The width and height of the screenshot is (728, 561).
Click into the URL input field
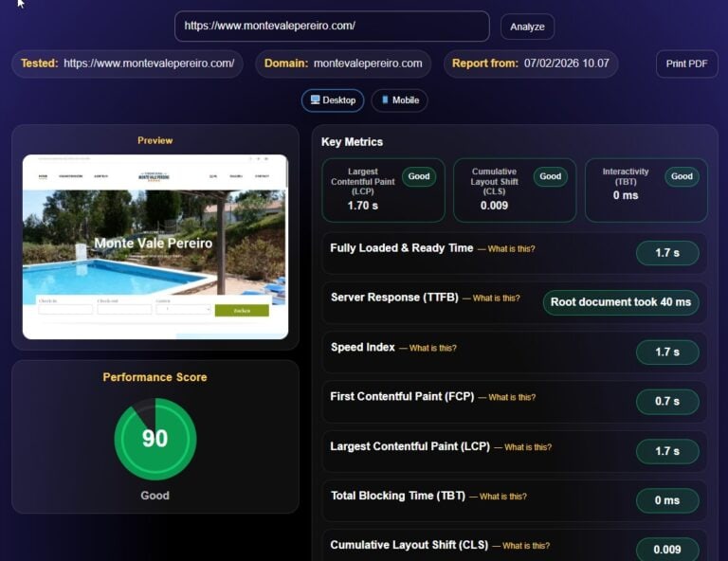click(x=332, y=27)
